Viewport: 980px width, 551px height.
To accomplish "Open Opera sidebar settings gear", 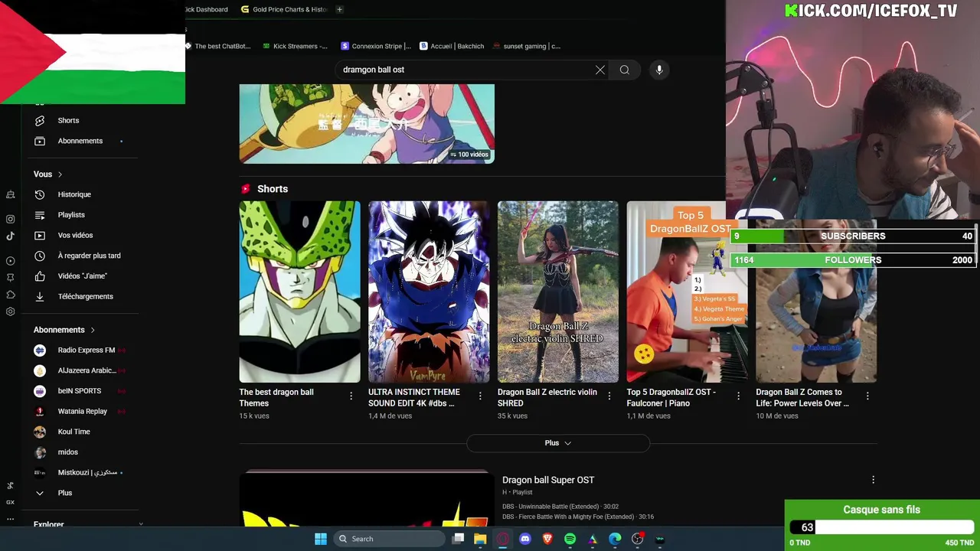I will 11,311.
